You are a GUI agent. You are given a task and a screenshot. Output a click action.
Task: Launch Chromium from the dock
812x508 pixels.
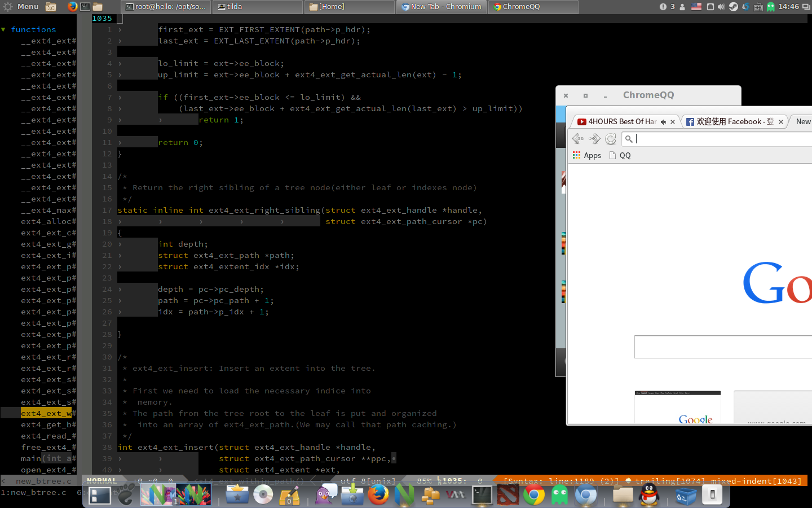pos(586,495)
